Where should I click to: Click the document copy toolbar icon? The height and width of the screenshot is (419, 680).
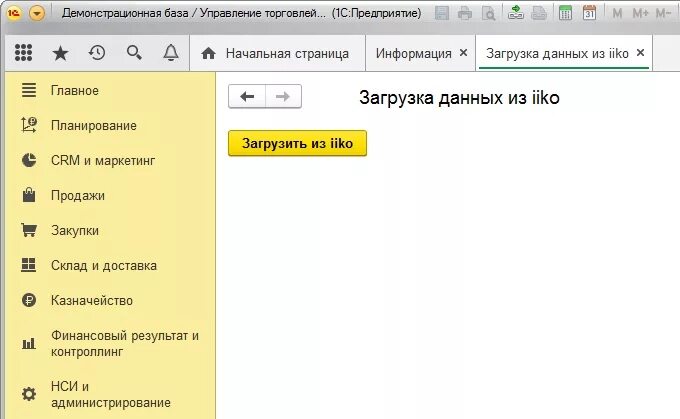tap(539, 13)
